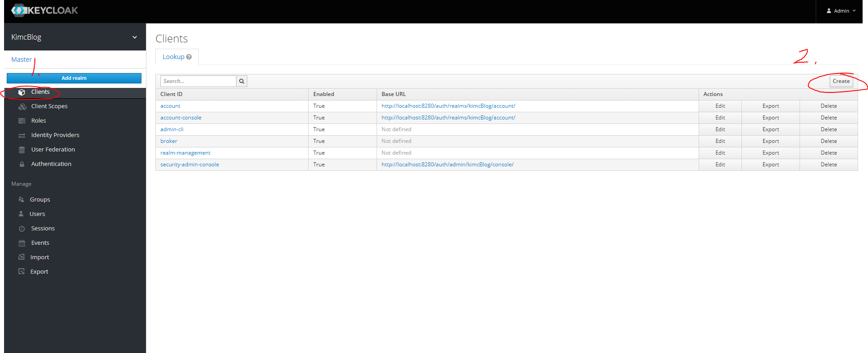The image size is (868, 353).
Task: Open the admin-cli client link
Action: 172,129
